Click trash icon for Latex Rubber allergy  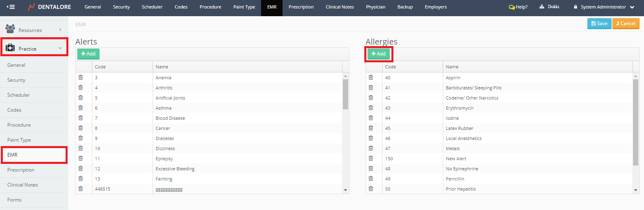click(371, 128)
